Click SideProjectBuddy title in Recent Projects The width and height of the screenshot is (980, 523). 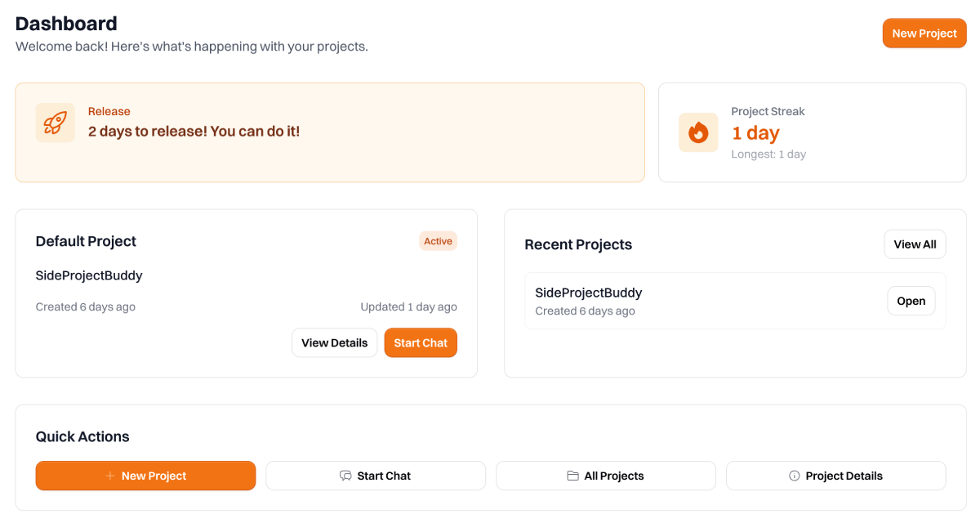pos(588,293)
